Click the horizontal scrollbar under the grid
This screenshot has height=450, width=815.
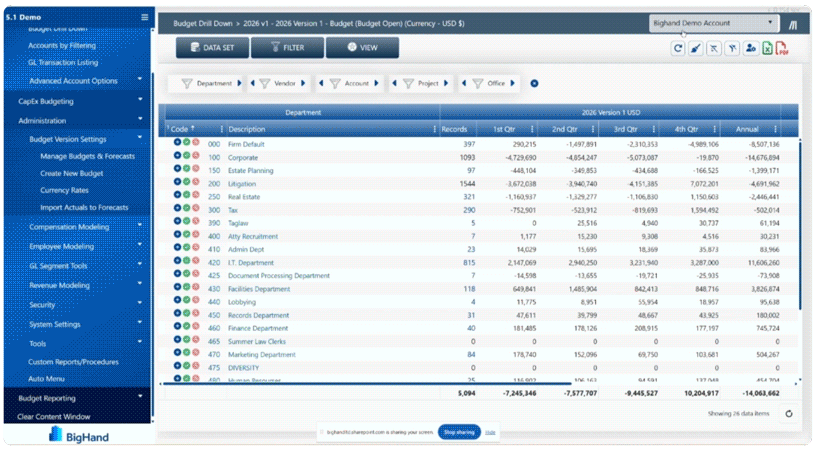pyautogui.click(x=367, y=383)
